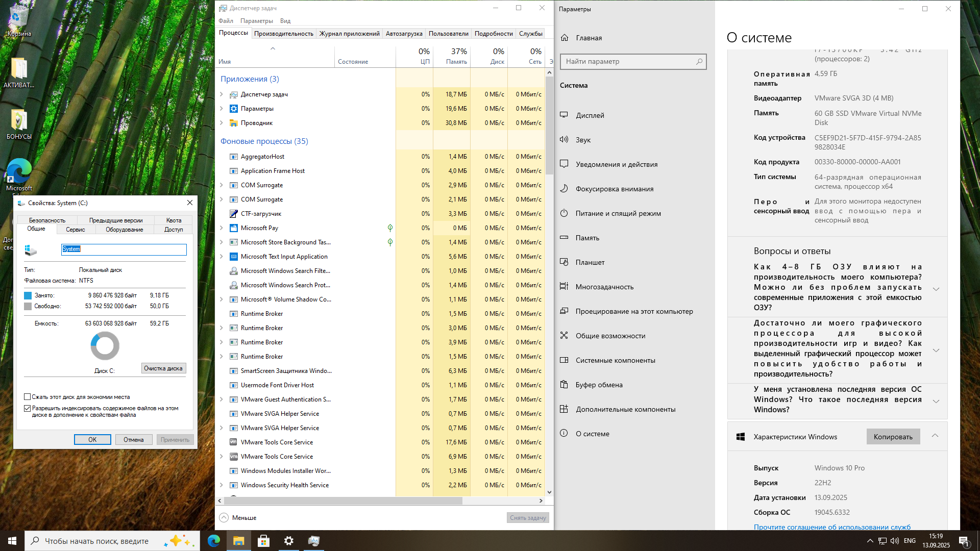Open the Windows Start button
The height and width of the screenshot is (551, 980).
[x=12, y=541]
